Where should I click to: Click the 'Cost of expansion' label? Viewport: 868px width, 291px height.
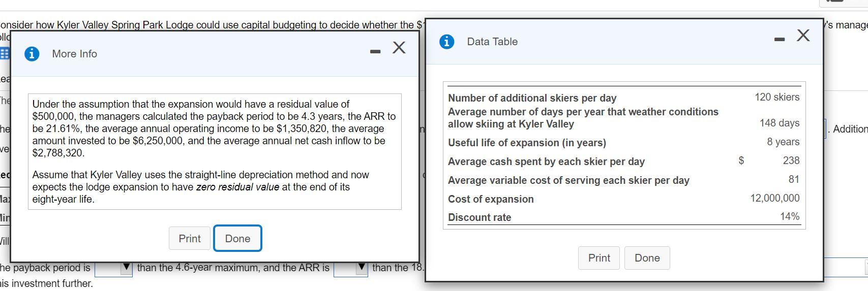point(491,199)
